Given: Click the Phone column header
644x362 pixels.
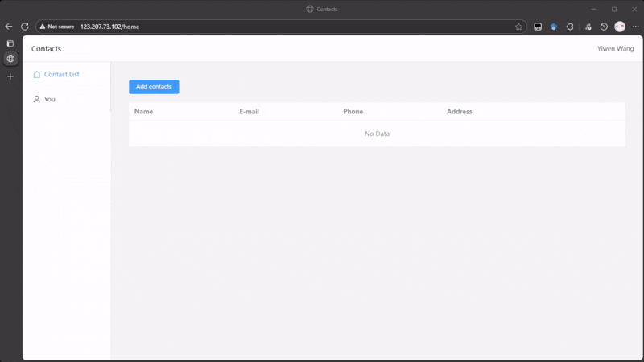Looking at the screenshot, I should point(353,112).
